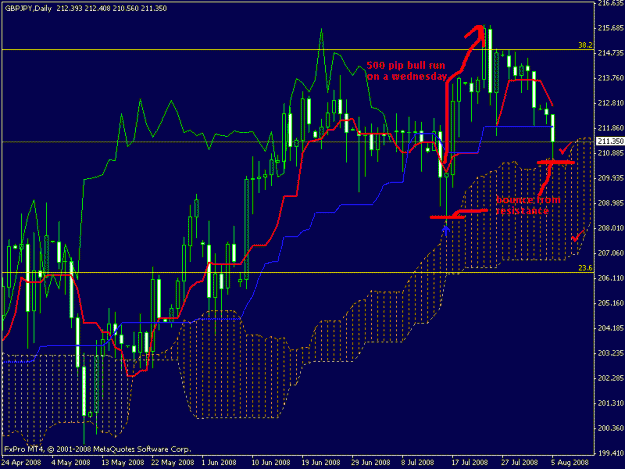Click the 202.285 price axis value
Viewport: 625px width, 469px height.
click(611, 378)
